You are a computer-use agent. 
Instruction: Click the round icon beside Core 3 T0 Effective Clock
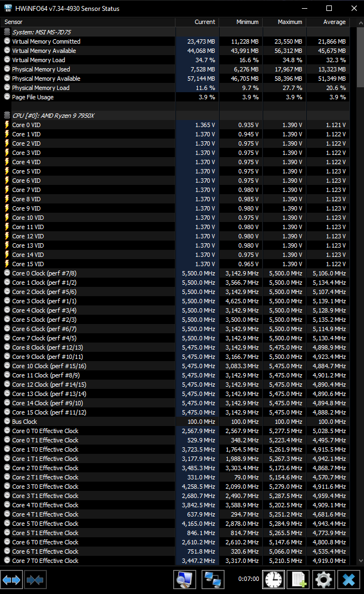(7, 486)
